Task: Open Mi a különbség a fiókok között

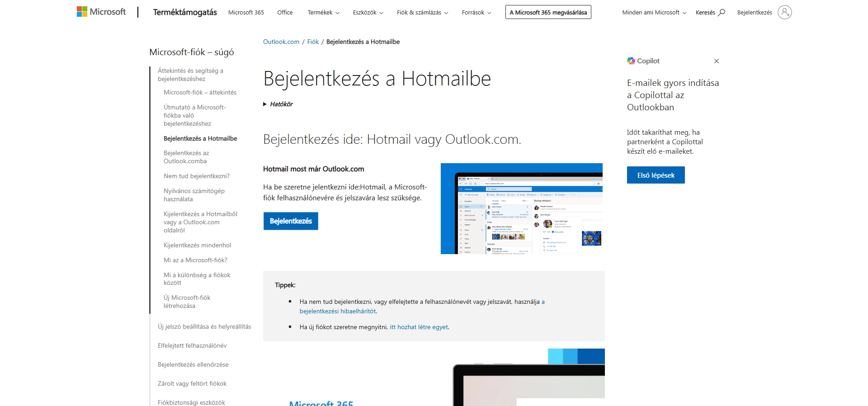Action: pyautogui.click(x=197, y=279)
